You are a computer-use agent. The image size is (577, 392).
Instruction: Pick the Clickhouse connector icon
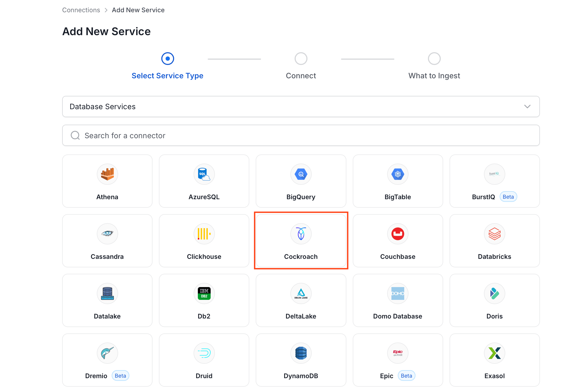[204, 234]
